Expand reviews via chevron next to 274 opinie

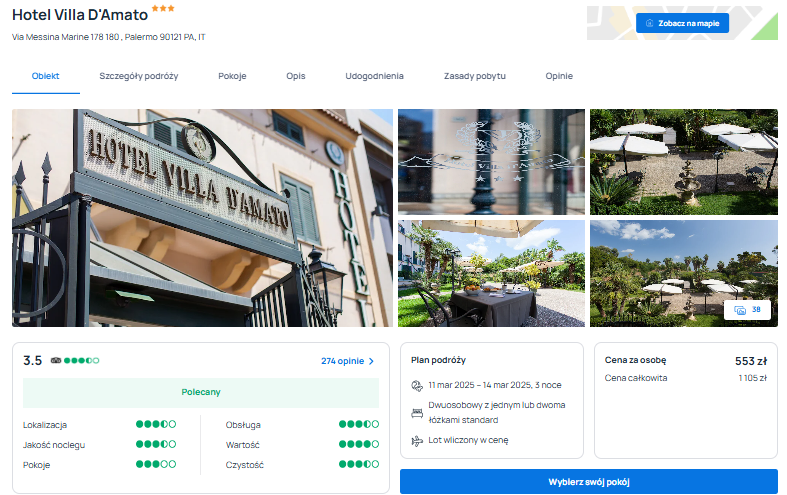coord(371,361)
